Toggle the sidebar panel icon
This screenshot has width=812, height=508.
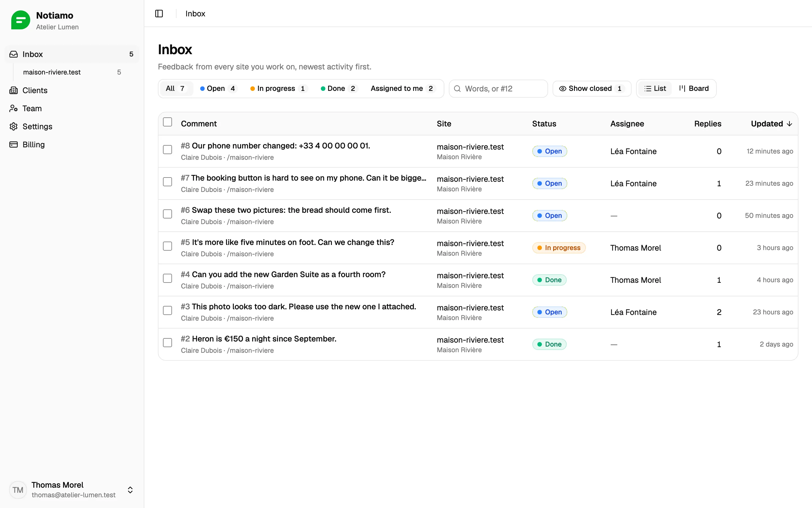pos(159,14)
